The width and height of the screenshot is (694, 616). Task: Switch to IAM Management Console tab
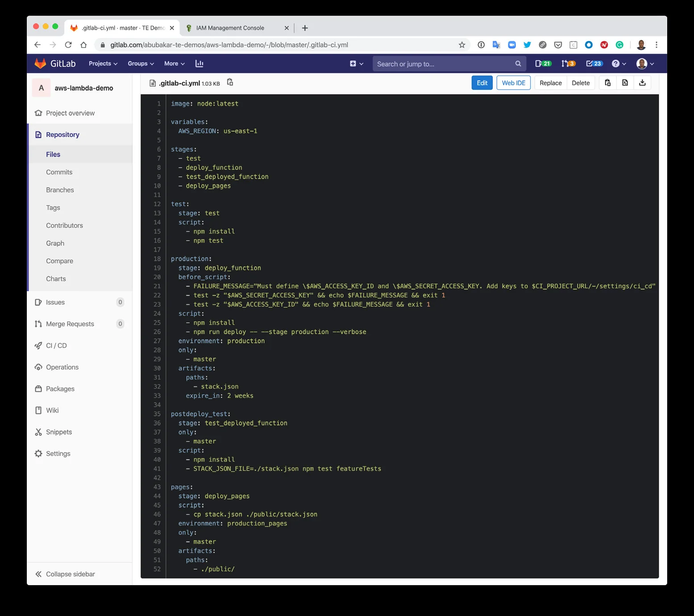click(230, 28)
